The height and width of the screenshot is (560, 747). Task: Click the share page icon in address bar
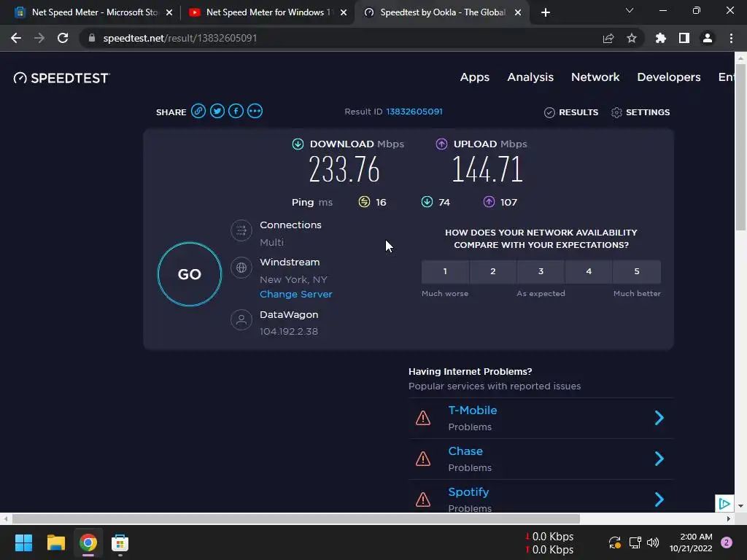[608, 38]
